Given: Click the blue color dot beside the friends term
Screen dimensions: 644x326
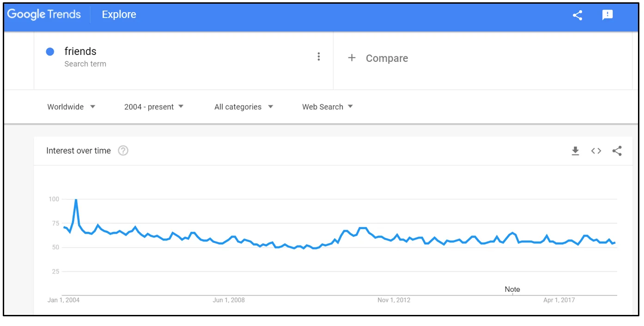Looking at the screenshot, I should [50, 51].
